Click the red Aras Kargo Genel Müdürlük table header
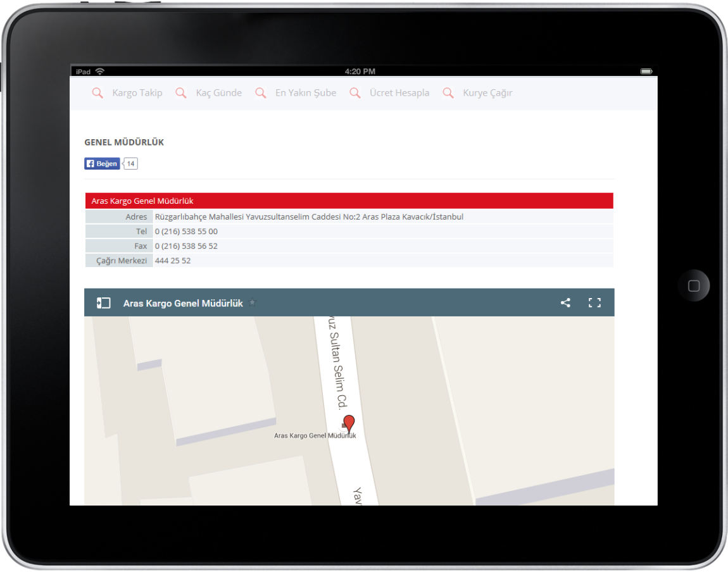 click(349, 201)
